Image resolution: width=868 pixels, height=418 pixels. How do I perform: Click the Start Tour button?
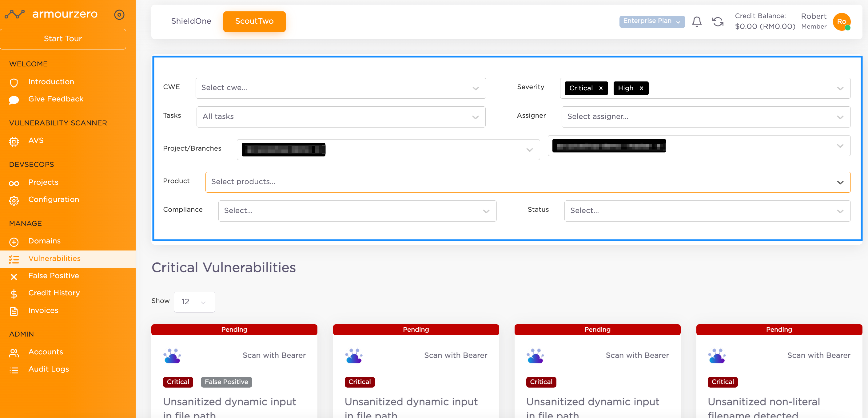coord(63,39)
